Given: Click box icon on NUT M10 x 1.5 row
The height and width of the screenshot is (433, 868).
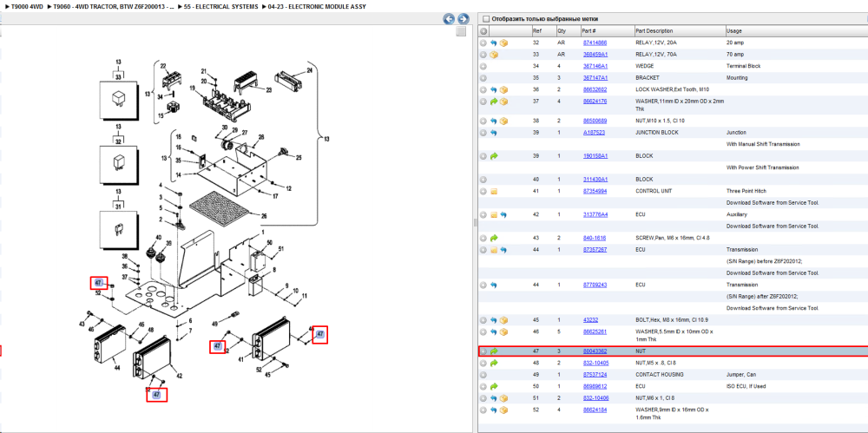Looking at the screenshot, I should (503, 121).
